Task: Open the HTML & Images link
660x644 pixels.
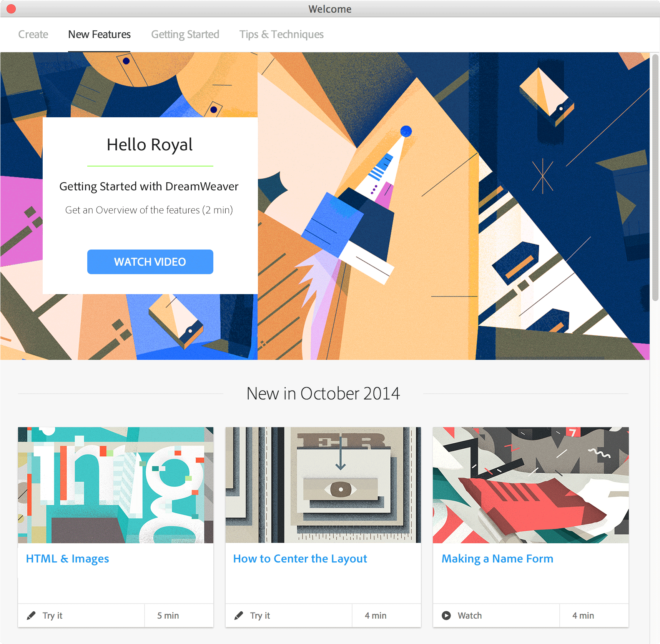Action: point(68,559)
